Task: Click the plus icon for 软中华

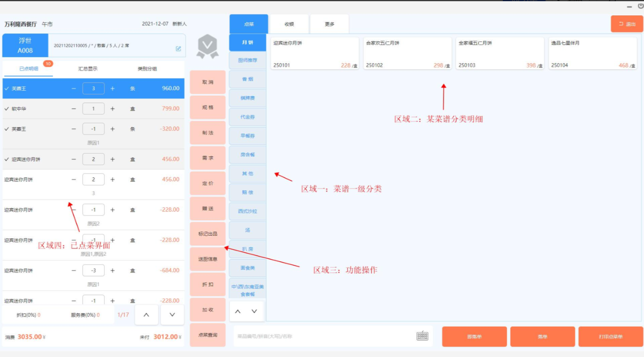Action: pyautogui.click(x=113, y=109)
